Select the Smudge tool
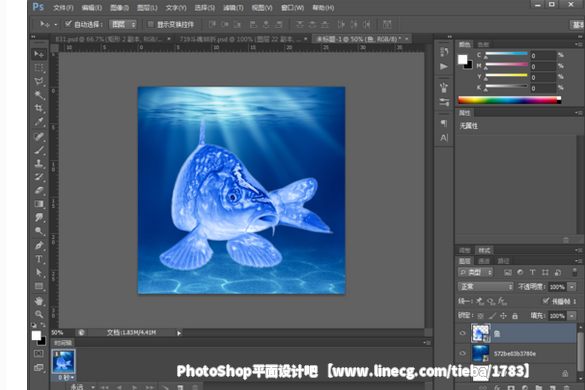 pyautogui.click(x=39, y=217)
